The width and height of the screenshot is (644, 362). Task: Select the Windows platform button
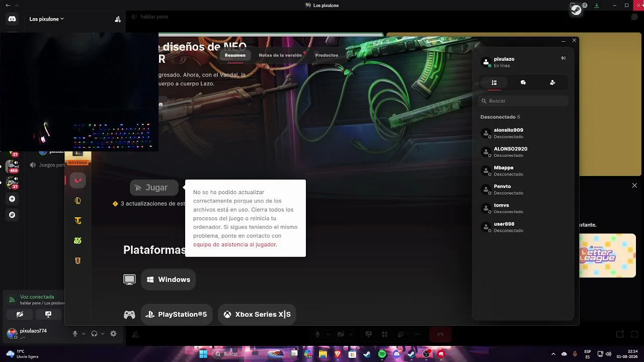168,280
